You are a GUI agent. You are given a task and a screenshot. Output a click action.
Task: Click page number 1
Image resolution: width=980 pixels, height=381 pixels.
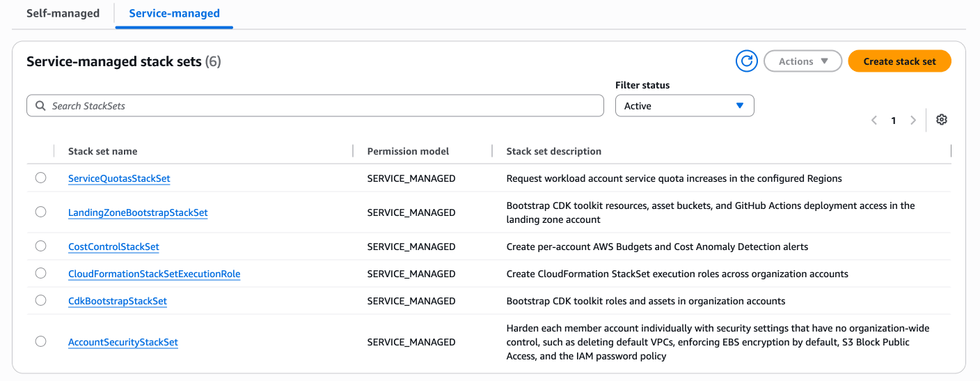pyautogui.click(x=894, y=120)
